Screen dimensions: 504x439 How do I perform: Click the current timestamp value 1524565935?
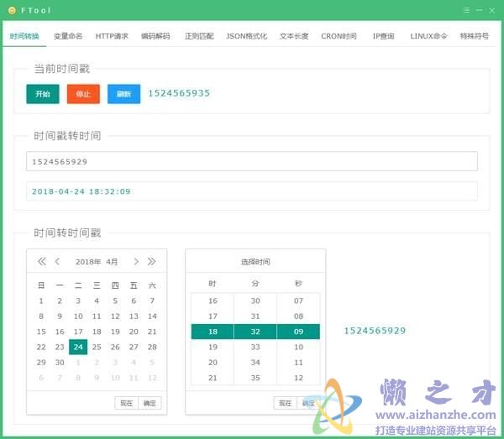point(179,93)
